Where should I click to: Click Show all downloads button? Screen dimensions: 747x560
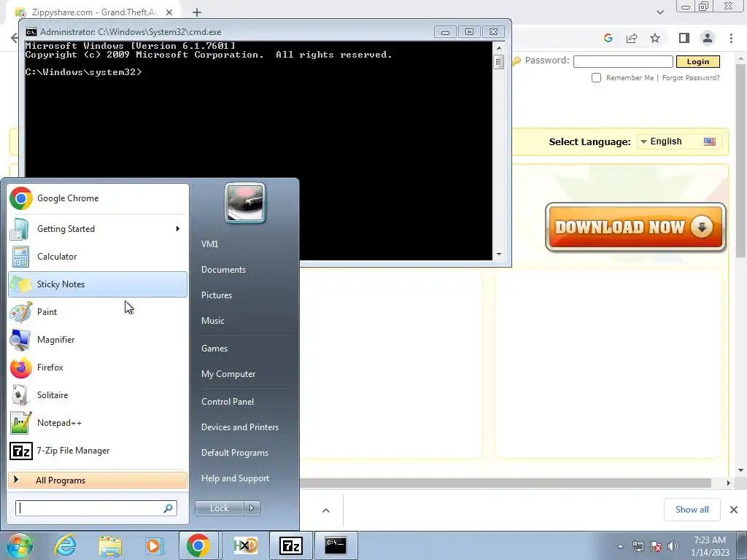(692, 510)
